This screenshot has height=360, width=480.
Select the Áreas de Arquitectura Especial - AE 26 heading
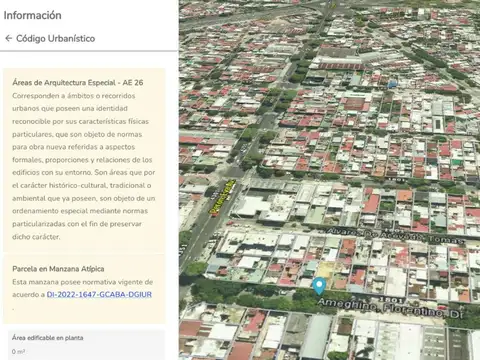[78, 83]
